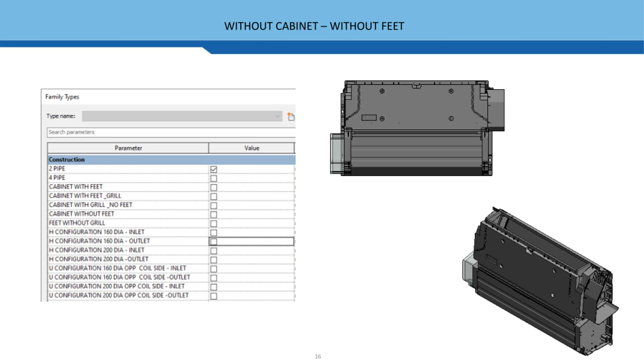Click the slide title WITHOUT CABINET – WITHOUT FEET

(314, 26)
